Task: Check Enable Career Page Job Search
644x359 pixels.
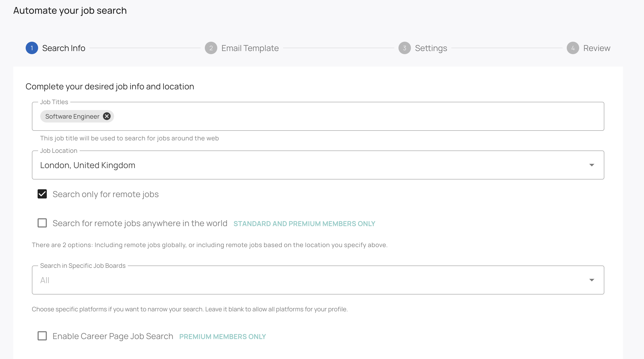Action: (x=42, y=336)
